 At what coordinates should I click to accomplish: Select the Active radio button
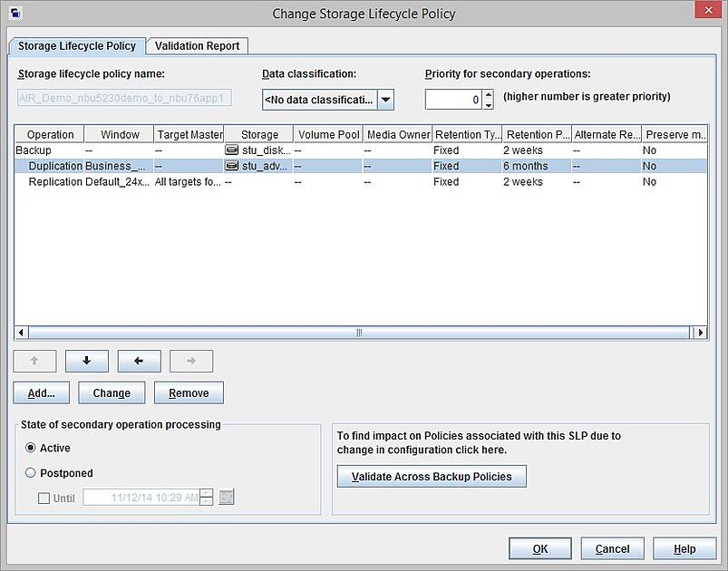(31, 448)
